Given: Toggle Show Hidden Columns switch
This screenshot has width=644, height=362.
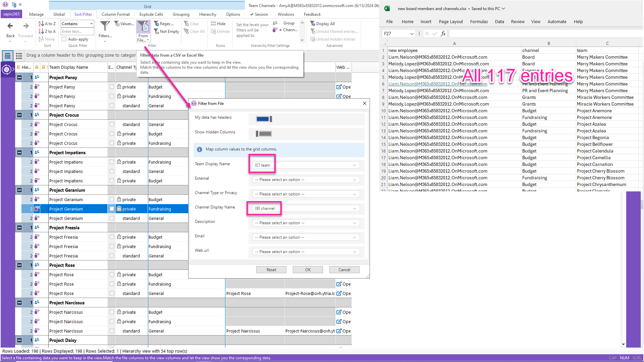Looking at the screenshot, I should 264,134.
